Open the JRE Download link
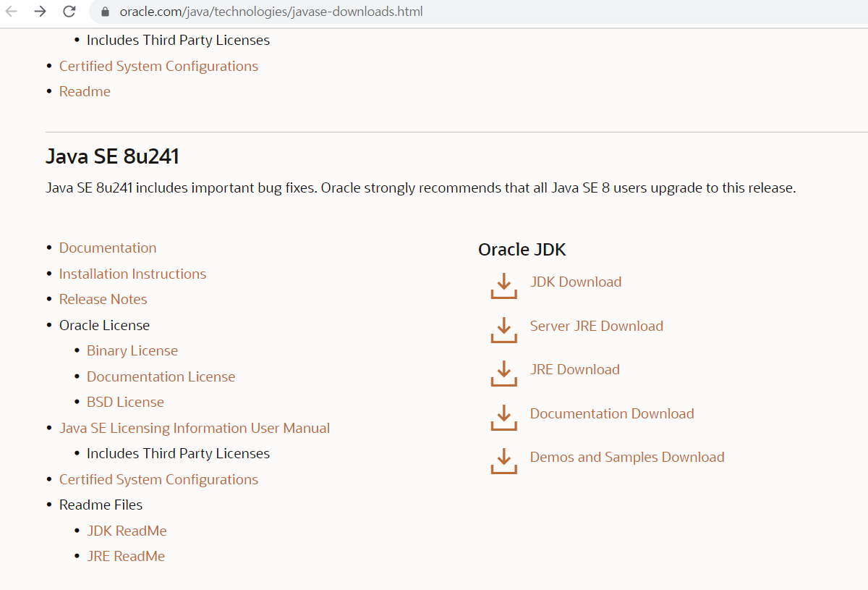This screenshot has width=868, height=590. (575, 370)
